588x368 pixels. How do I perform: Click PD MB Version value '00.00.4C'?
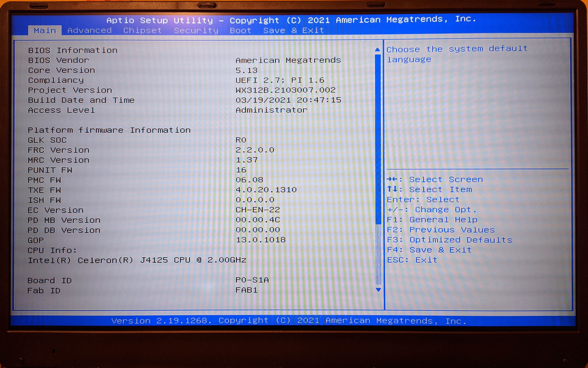click(x=258, y=220)
